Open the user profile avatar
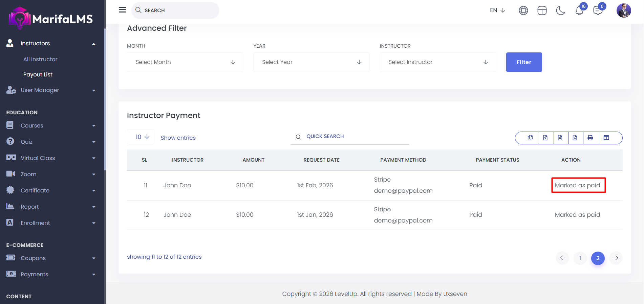The image size is (644, 304). tap(623, 10)
